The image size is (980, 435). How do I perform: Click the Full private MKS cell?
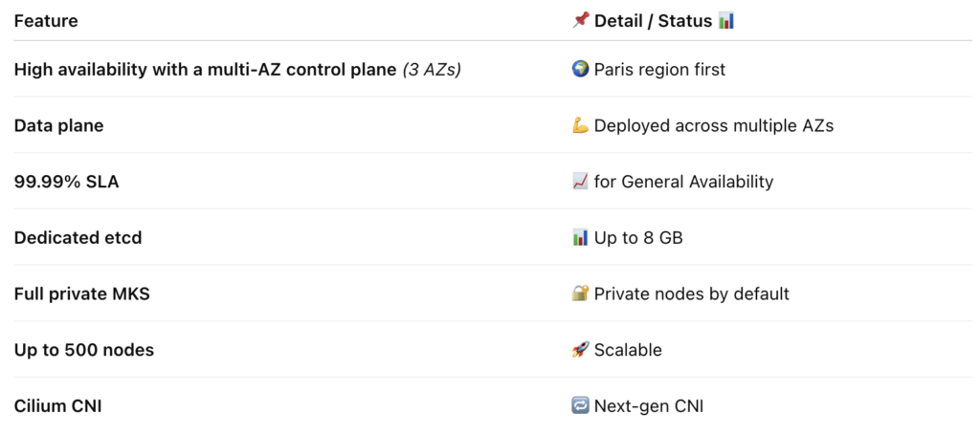tap(82, 294)
